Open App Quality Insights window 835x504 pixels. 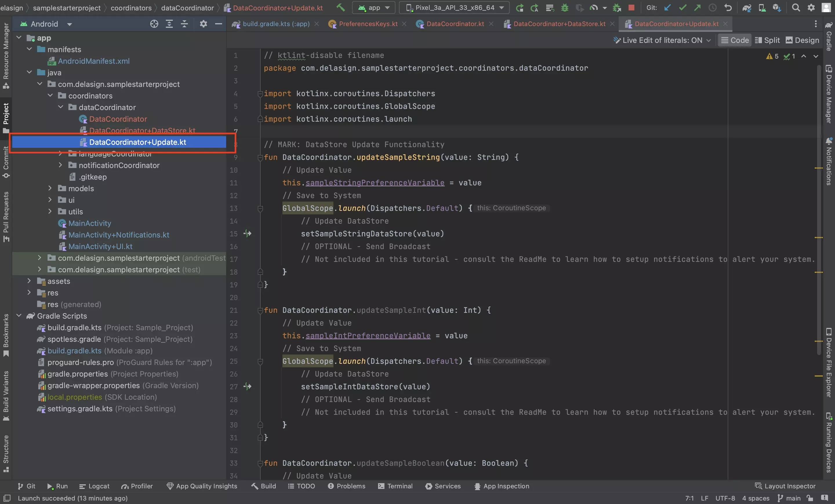tap(202, 486)
